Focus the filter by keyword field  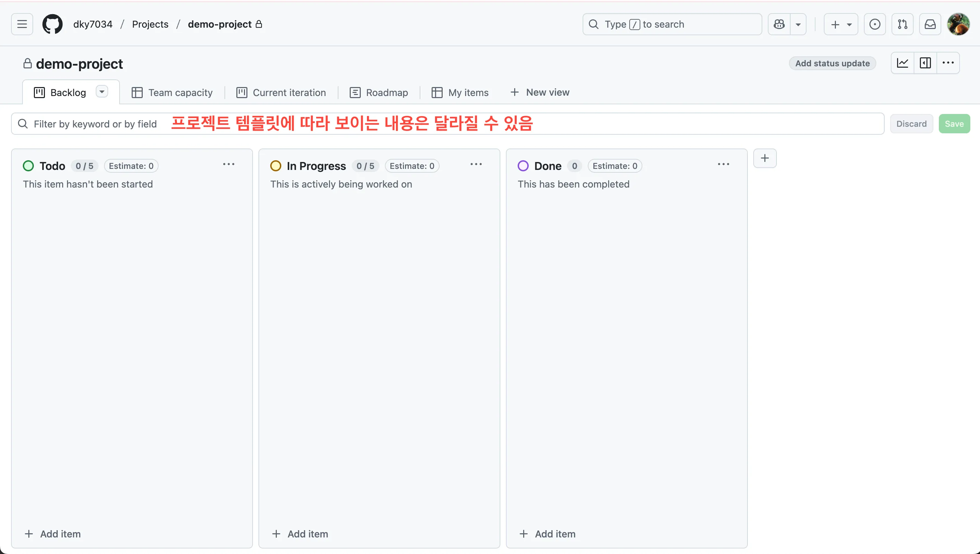coord(95,124)
